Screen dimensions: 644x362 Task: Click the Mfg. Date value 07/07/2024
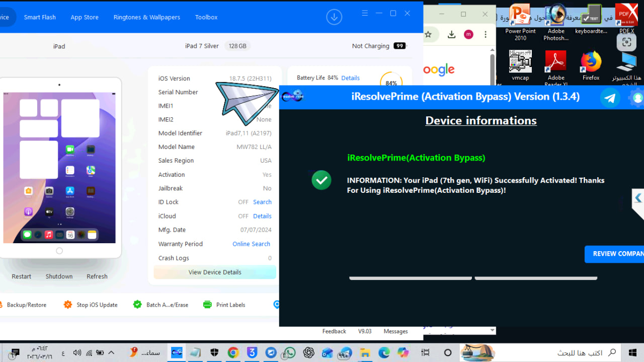coord(256,230)
